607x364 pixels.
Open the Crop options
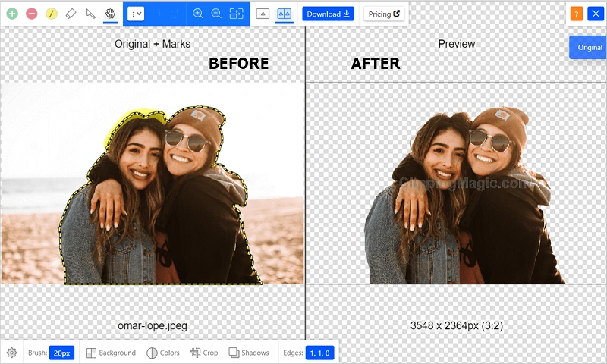click(x=204, y=353)
